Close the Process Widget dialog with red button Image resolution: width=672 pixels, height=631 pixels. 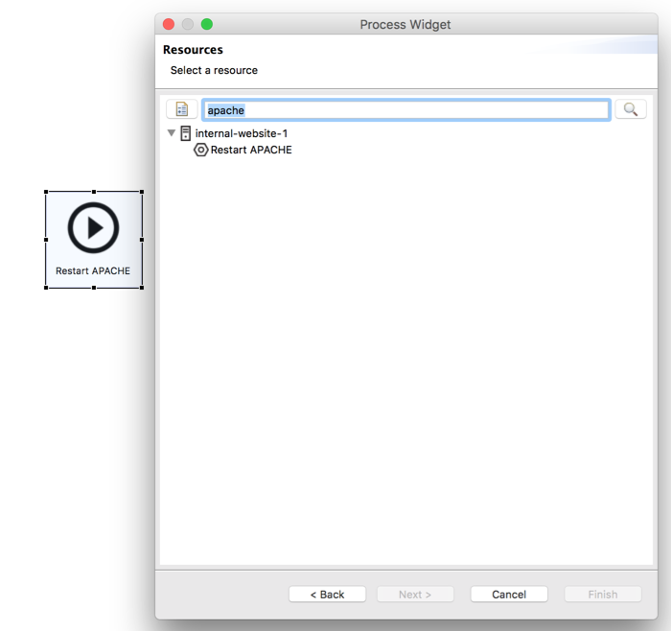tap(169, 24)
